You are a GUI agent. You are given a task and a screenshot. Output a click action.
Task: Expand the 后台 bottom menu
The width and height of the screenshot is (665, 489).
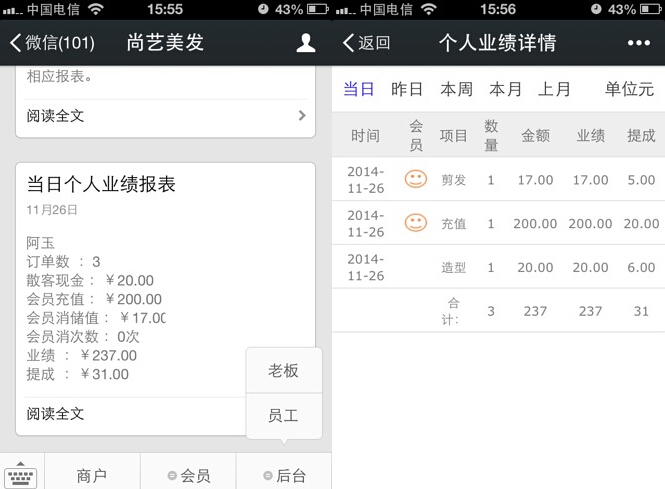click(285, 475)
